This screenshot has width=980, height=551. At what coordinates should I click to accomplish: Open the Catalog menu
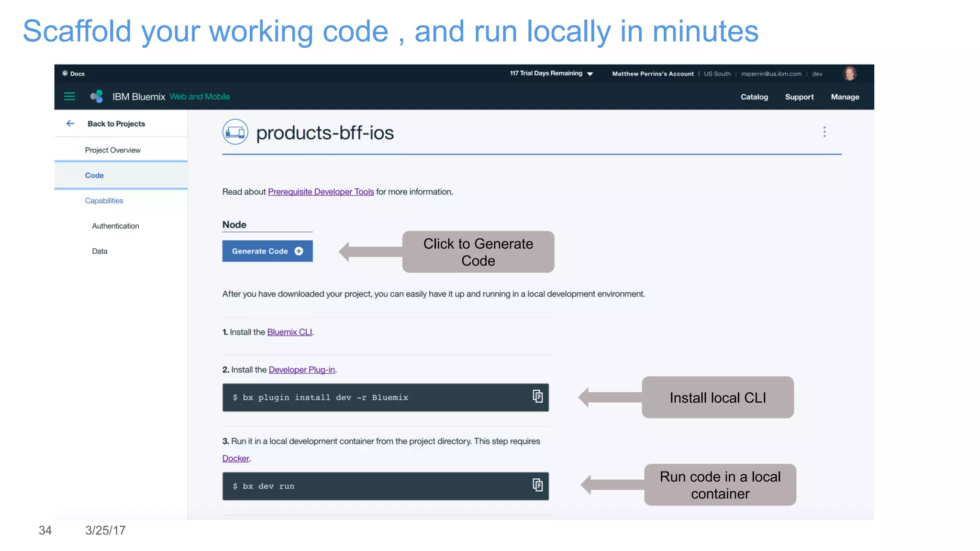(754, 97)
